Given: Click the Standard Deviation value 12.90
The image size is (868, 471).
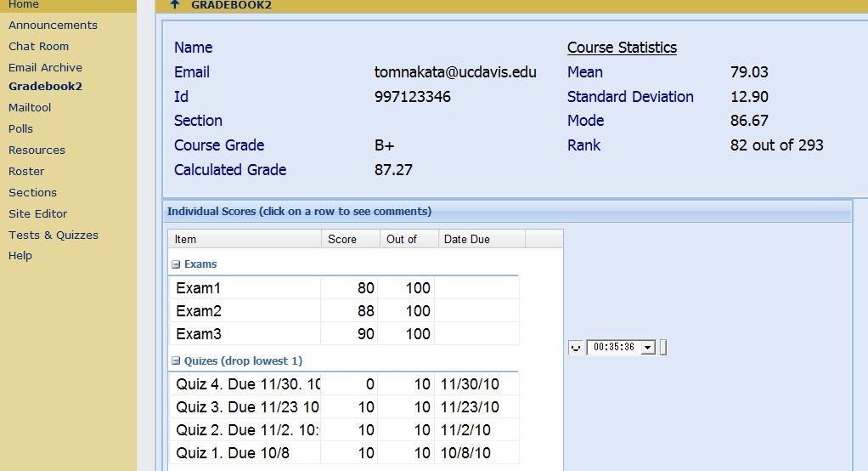Looking at the screenshot, I should click(749, 96).
